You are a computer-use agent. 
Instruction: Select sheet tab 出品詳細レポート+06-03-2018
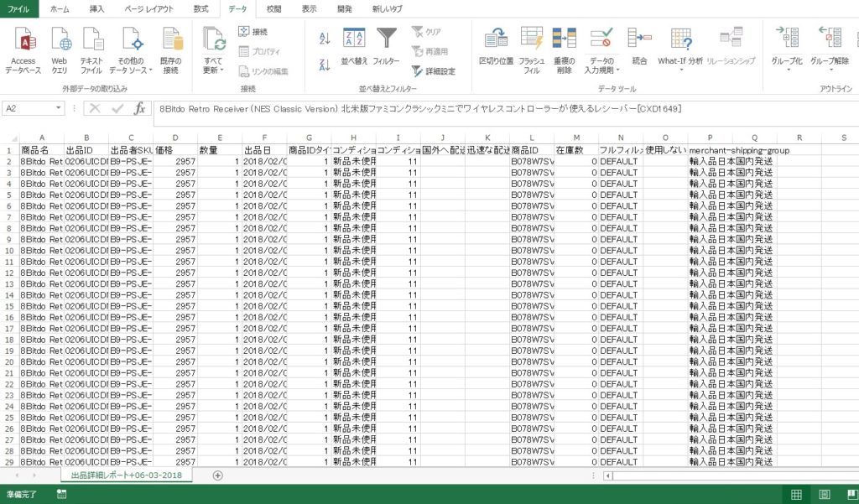pyautogui.click(x=127, y=475)
